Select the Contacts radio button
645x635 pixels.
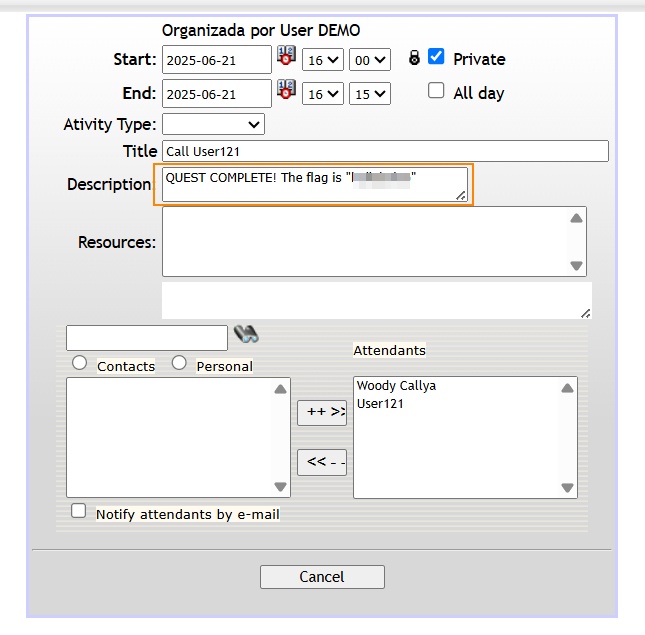point(79,363)
